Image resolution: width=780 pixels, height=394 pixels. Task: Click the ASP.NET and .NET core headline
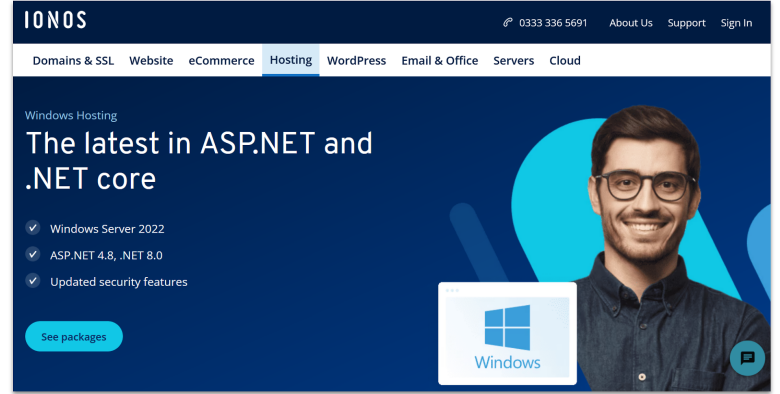point(199,161)
